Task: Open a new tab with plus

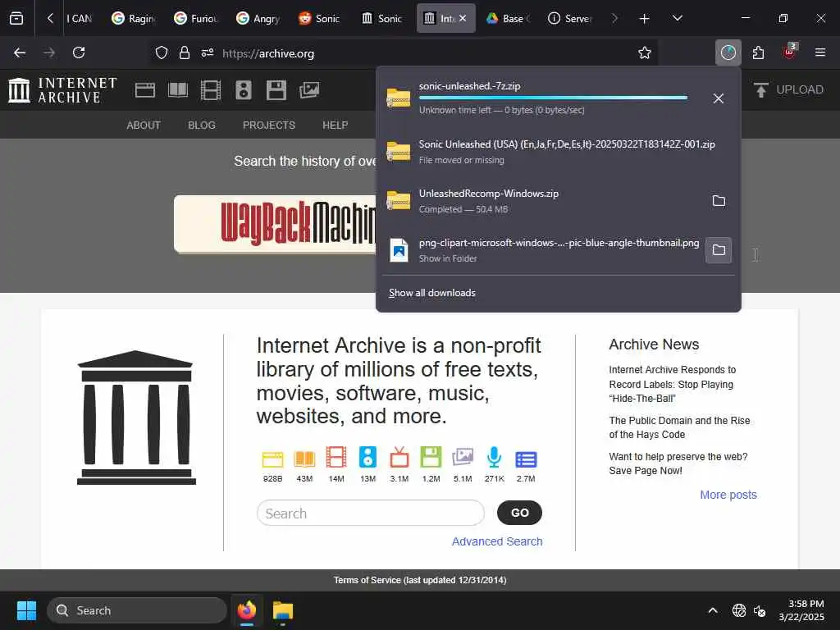Action: 644,19
